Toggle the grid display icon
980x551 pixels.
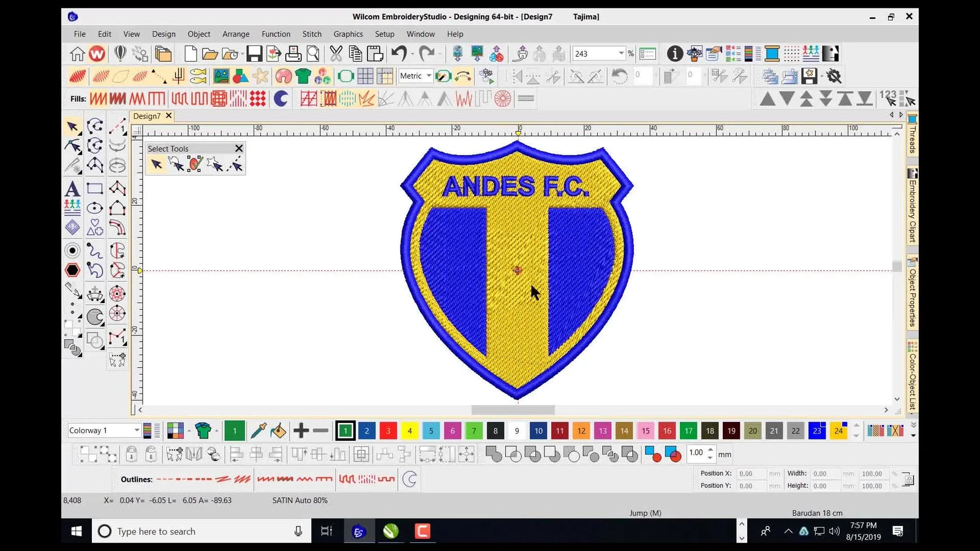pos(366,76)
